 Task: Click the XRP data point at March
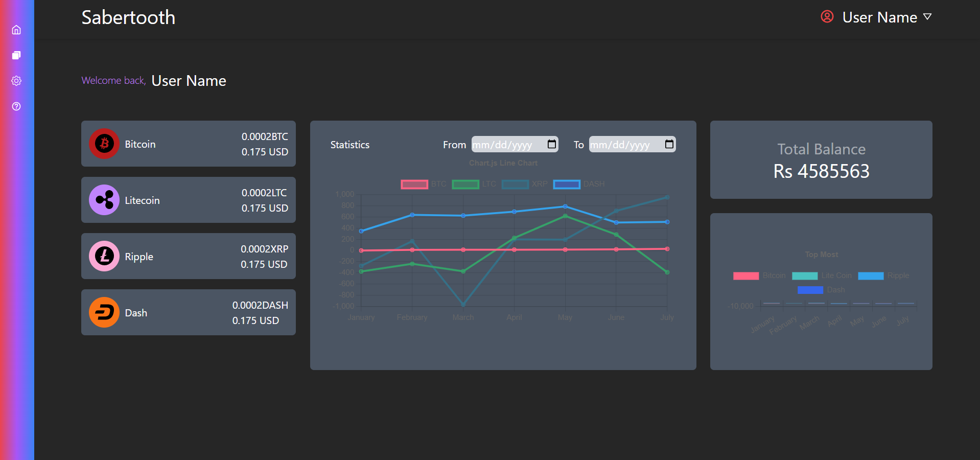(463, 304)
